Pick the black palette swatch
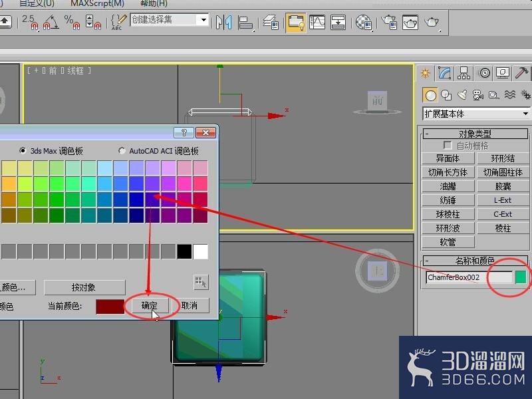Image resolution: width=532 pixels, height=399 pixels. point(184,251)
